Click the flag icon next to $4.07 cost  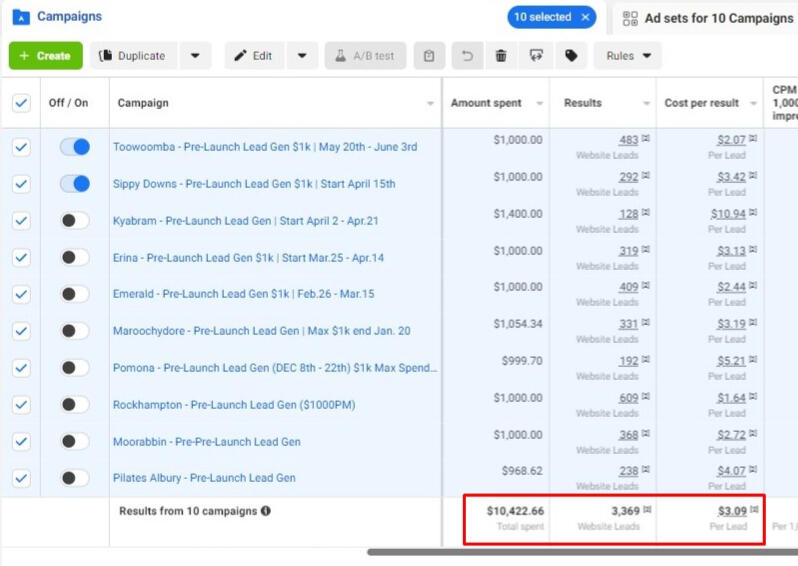tap(753, 470)
